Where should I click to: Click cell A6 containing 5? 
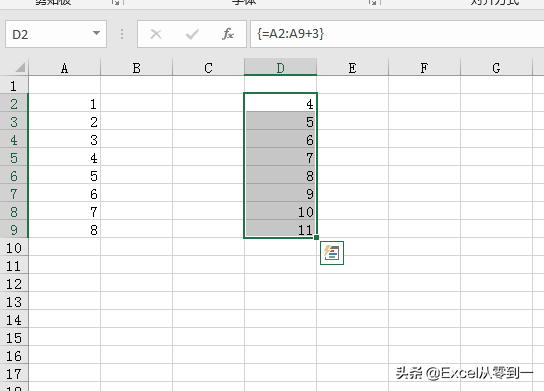(x=65, y=175)
